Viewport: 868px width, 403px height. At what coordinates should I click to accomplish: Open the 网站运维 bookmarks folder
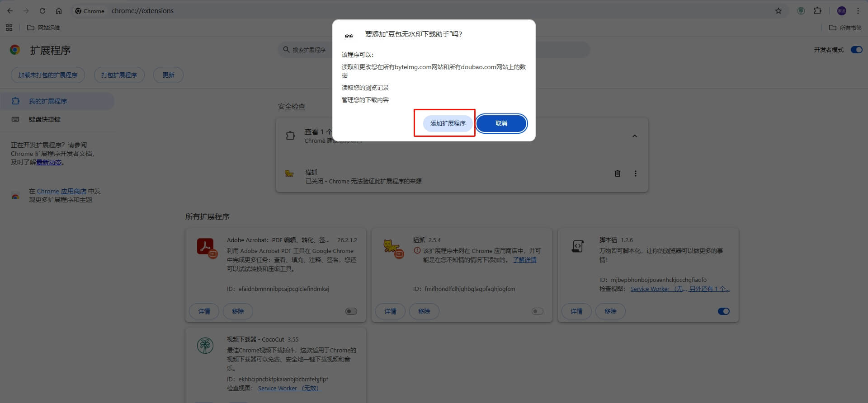tap(43, 28)
